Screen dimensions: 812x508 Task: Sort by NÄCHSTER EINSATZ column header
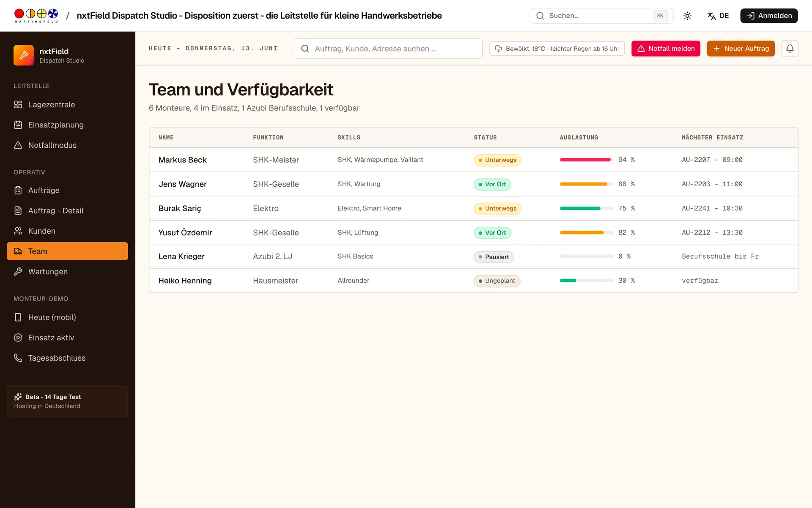click(712, 138)
